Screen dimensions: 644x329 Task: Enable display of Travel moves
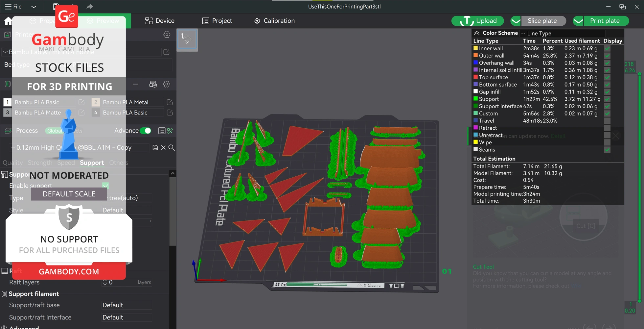click(607, 121)
